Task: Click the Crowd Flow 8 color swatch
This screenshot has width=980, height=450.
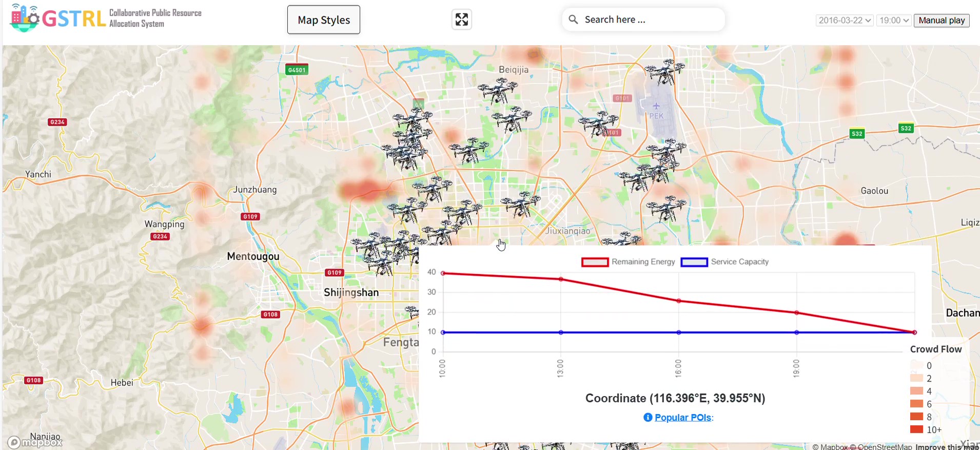Action: (917, 417)
